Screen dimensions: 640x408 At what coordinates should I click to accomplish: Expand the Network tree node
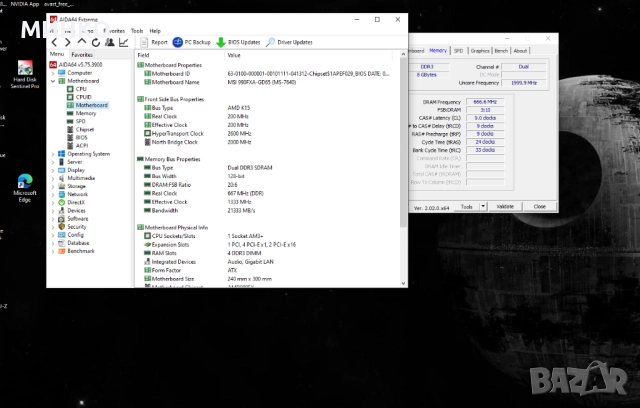[x=53, y=195]
